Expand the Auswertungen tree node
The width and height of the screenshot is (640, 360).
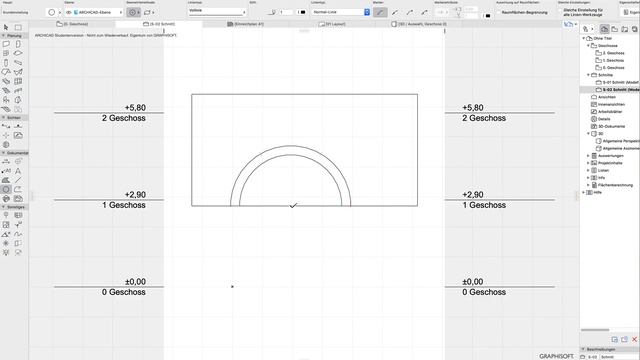click(x=588, y=156)
